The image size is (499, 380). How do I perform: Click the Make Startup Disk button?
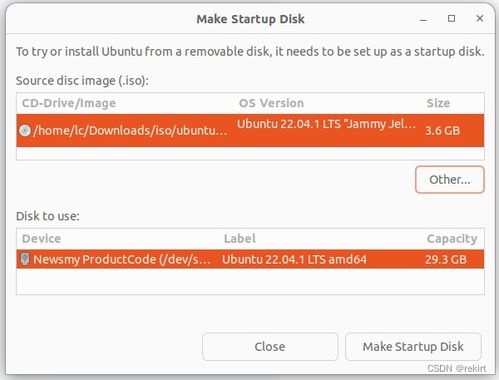(x=413, y=347)
